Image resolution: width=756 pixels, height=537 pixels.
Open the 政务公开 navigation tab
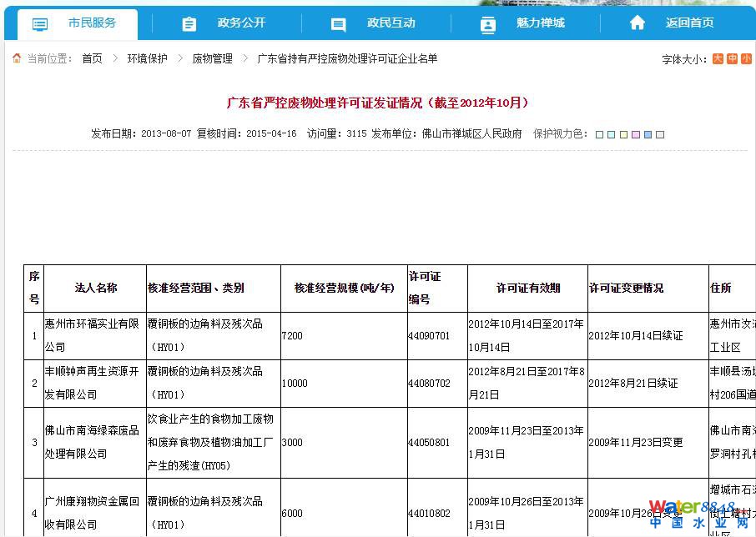pyautogui.click(x=241, y=23)
